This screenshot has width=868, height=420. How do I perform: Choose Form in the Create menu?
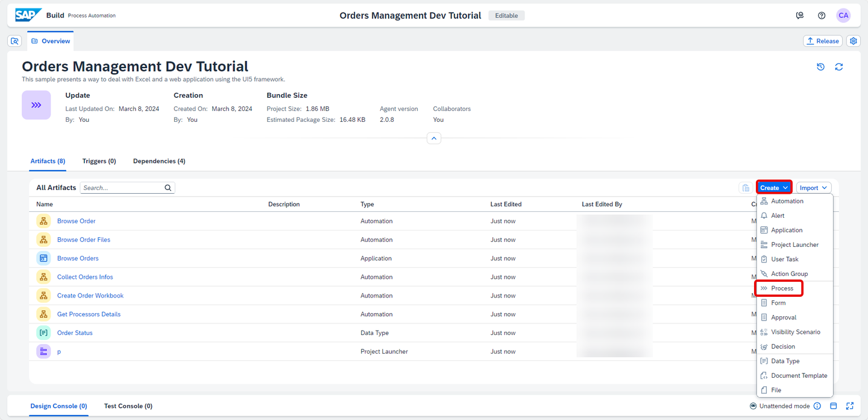[x=795, y=303]
